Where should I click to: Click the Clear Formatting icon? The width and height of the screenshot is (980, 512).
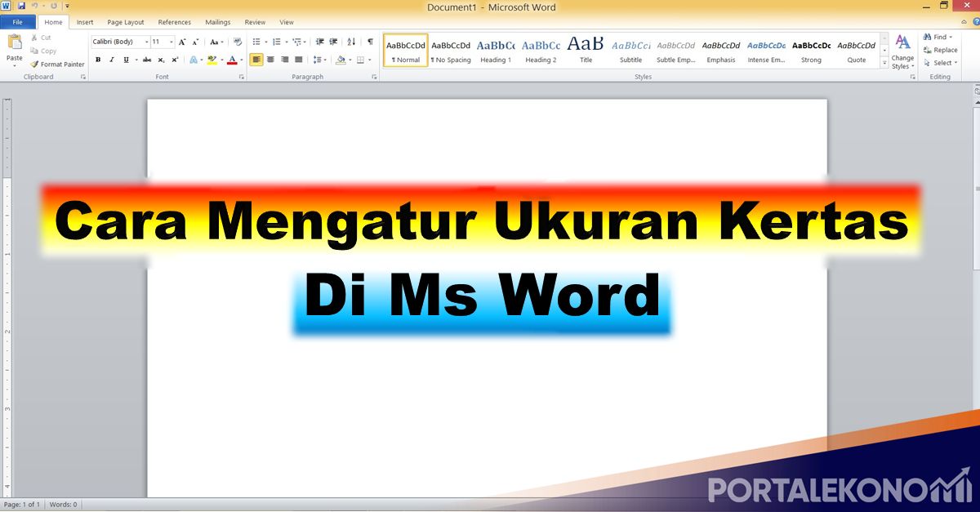237,42
